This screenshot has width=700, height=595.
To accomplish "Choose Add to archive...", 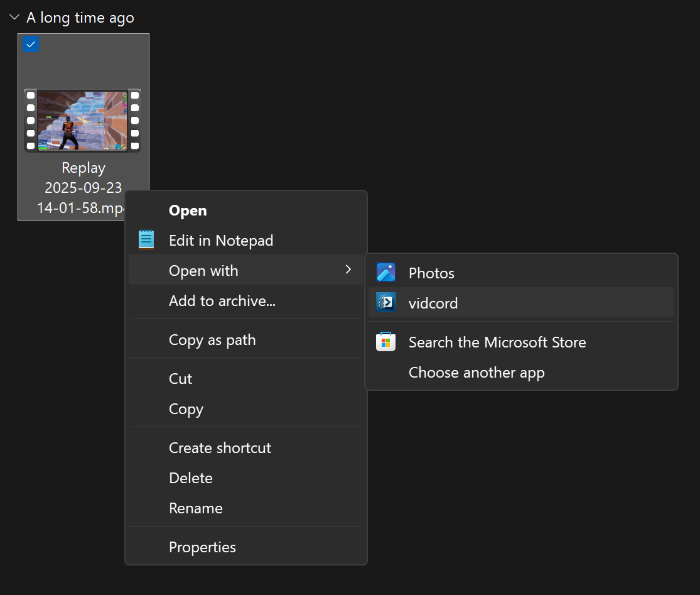I will tap(246, 300).
